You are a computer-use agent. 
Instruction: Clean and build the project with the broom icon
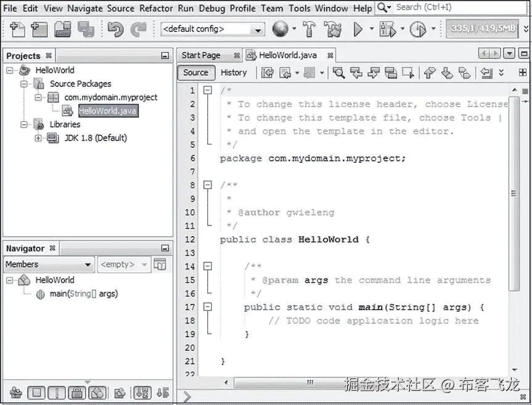pyautogui.click(x=333, y=29)
